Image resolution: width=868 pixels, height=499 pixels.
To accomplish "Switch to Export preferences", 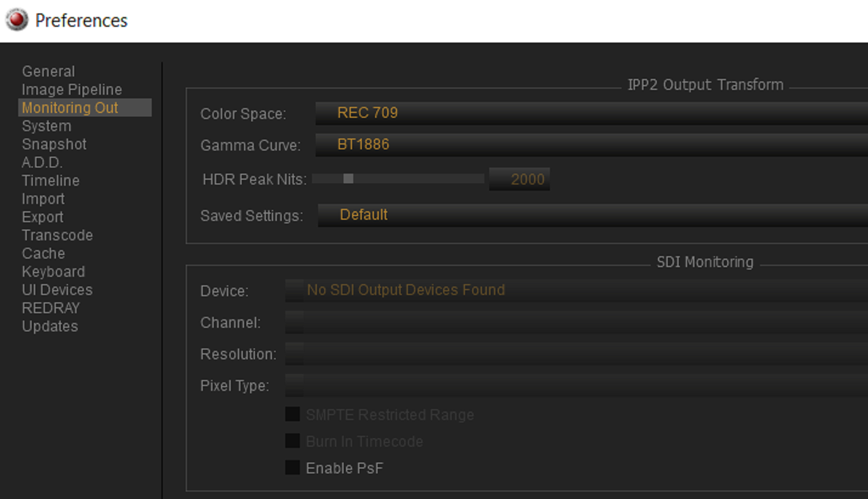I will [43, 218].
